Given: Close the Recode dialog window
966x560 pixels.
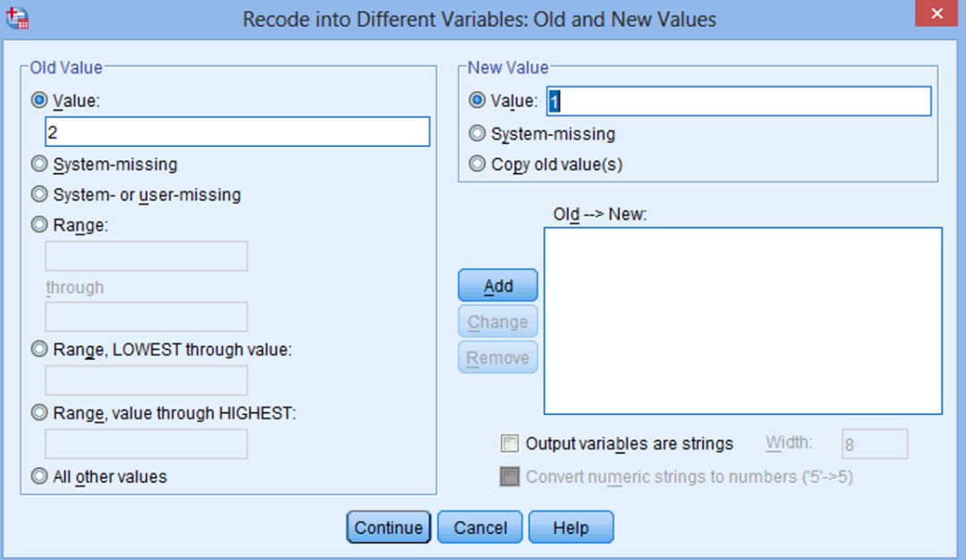Looking at the screenshot, I should click(936, 13).
